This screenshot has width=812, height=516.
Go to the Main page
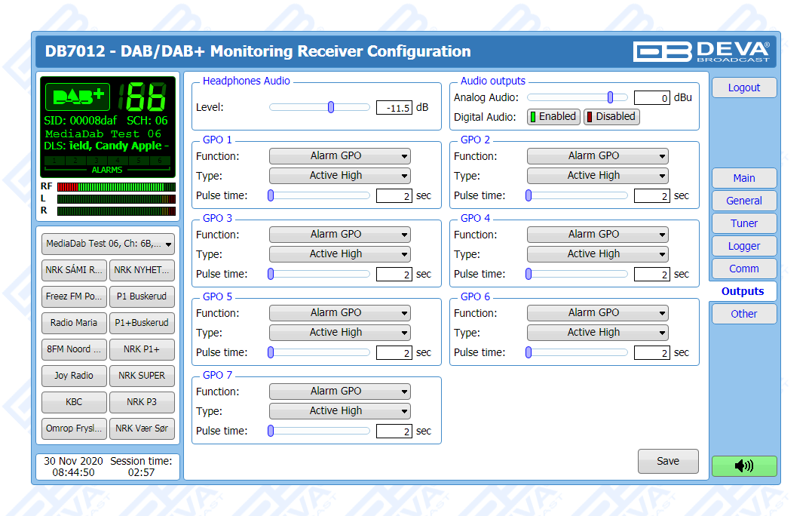point(743,178)
